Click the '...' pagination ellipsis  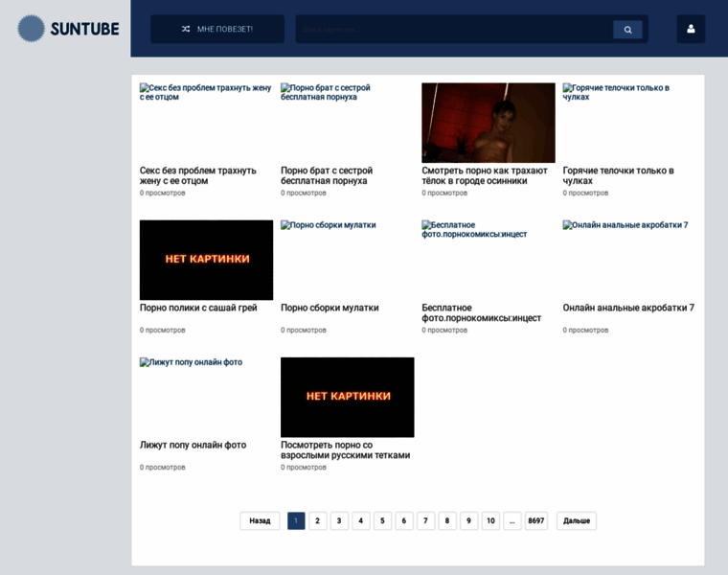pyautogui.click(x=512, y=520)
